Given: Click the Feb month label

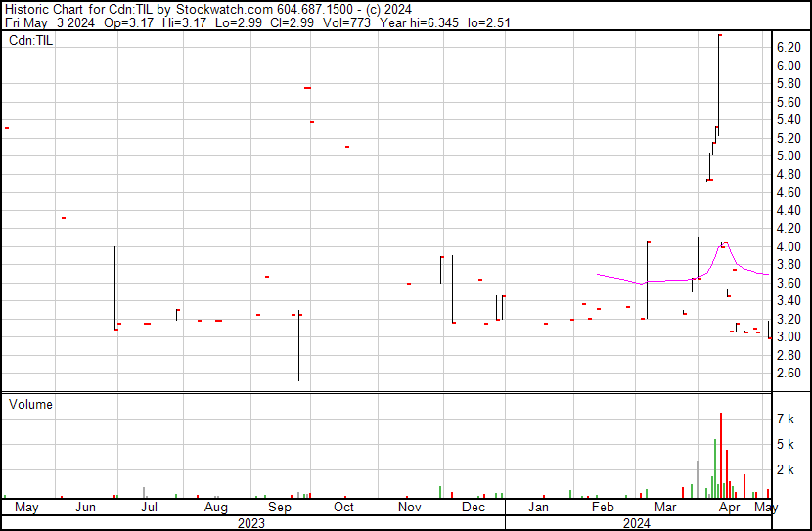Looking at the screenshot, I should pos(603,508).
